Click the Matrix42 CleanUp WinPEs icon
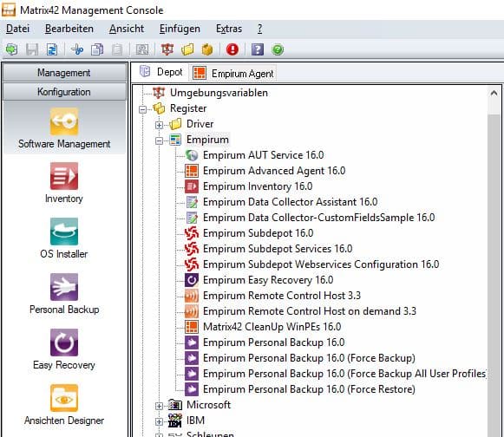This screenshot has height=437, width=504. 192,327
